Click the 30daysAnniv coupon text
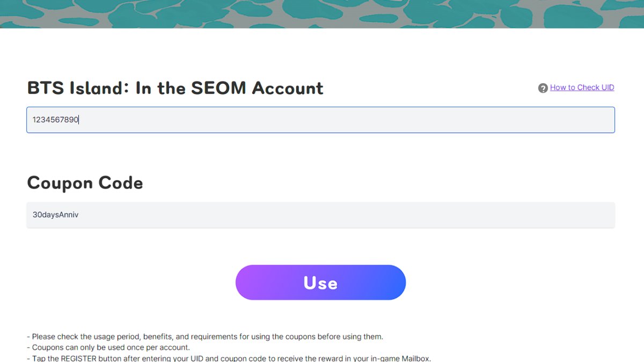 [56, 215]
